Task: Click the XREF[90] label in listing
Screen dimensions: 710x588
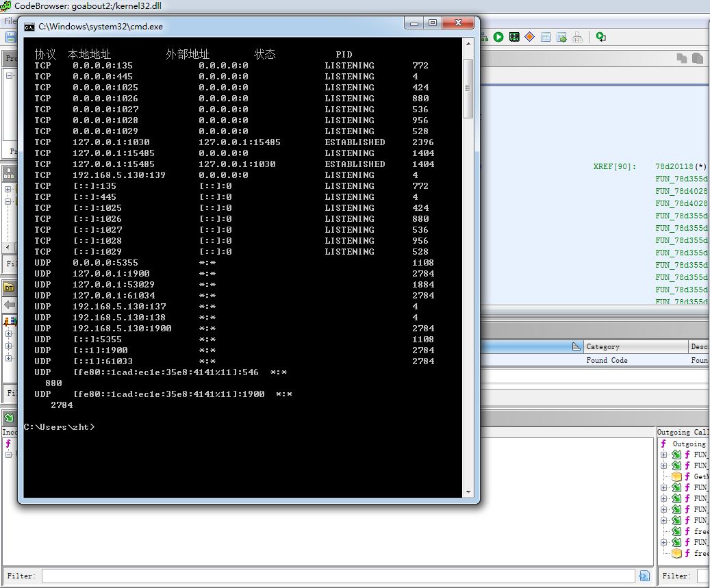Action: (x=614, y=166)
